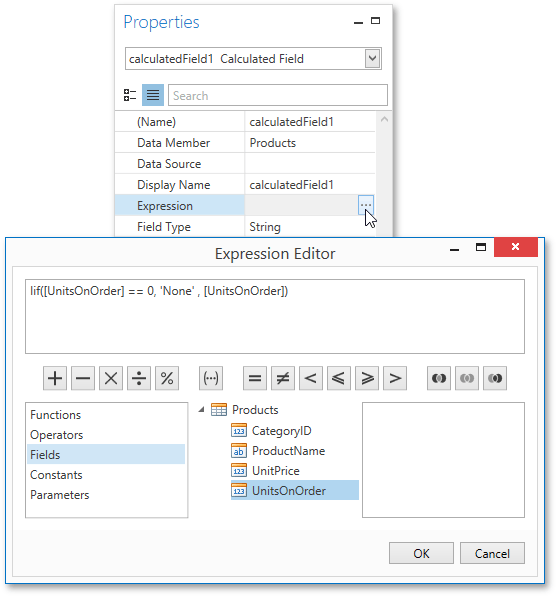Click inside the expression text area
The image size is (556, 596).
point(275,317)
